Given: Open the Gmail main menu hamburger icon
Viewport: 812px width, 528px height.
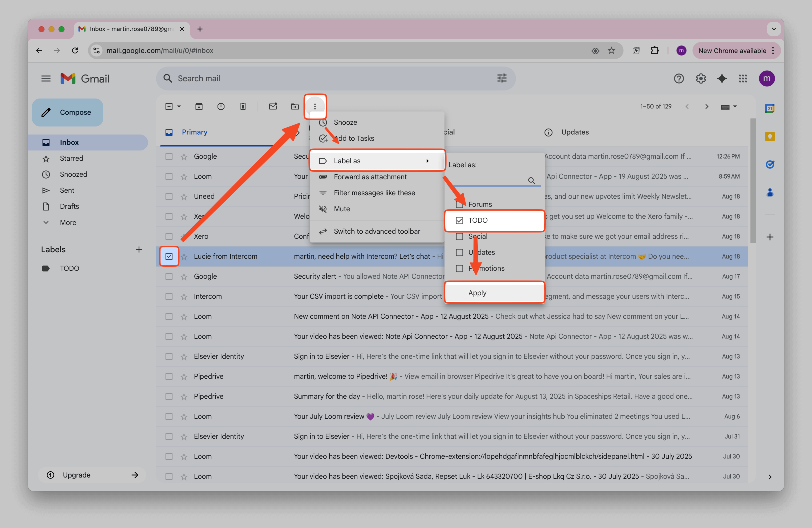Looking at the screenshot, I should pyautogui.click(x=46, y=79).
